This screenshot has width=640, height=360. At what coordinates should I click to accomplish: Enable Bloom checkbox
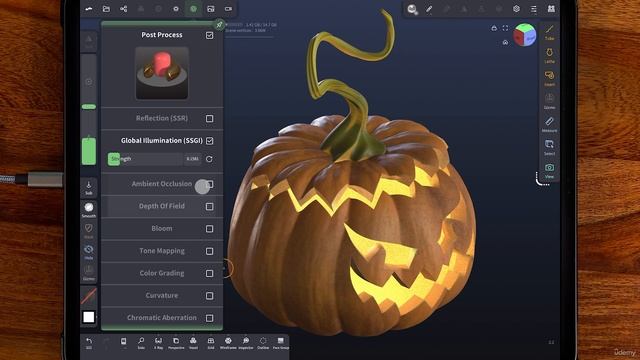(x=209, y=229)
